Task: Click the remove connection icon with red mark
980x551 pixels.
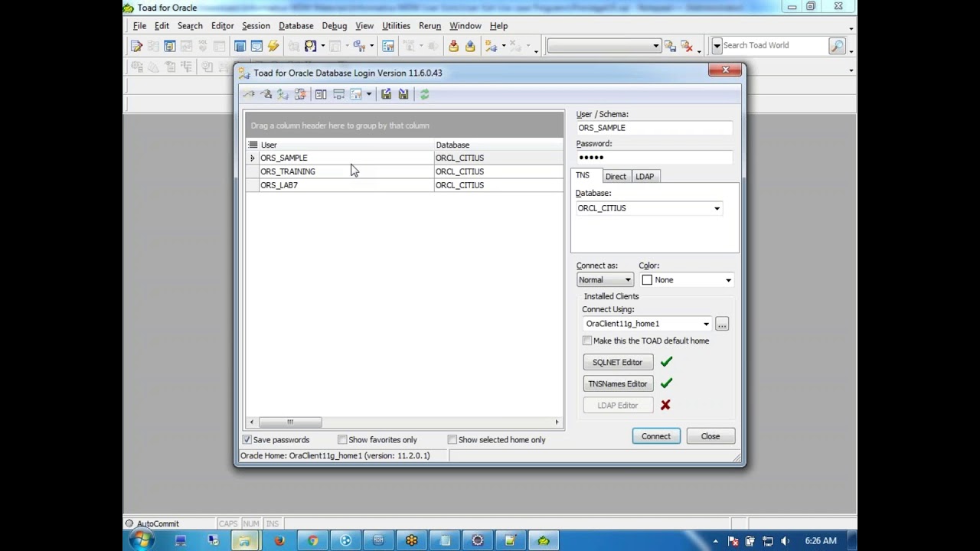Action: pos(300,94)
